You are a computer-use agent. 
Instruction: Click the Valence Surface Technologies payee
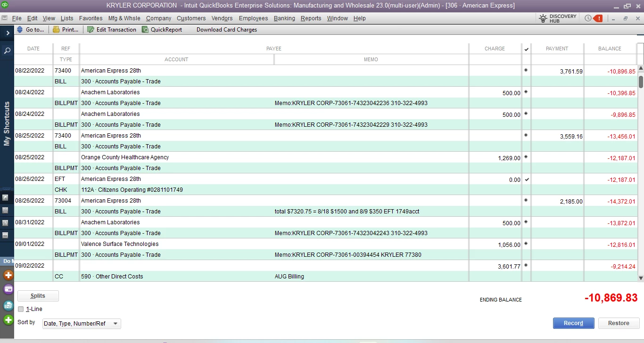coord(120,244)
